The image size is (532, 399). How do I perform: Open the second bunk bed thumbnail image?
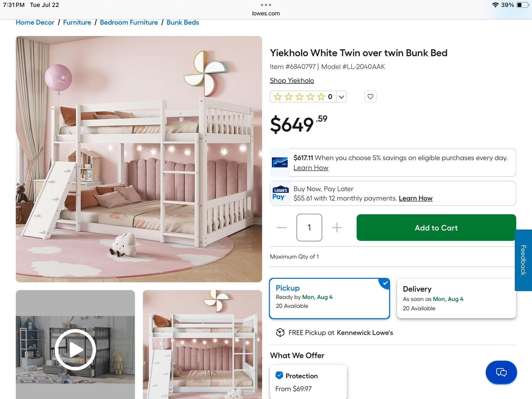202,344
